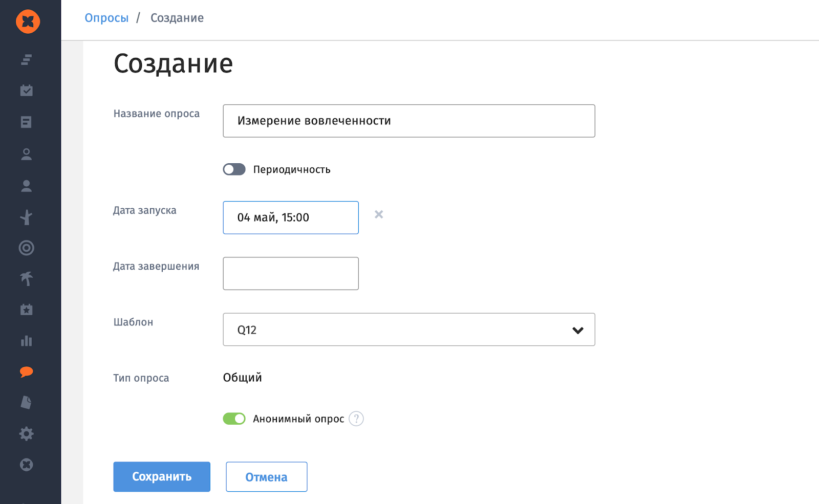Open the document list sidebar icon
Screen dimensions: 819x504
point(27,122)
